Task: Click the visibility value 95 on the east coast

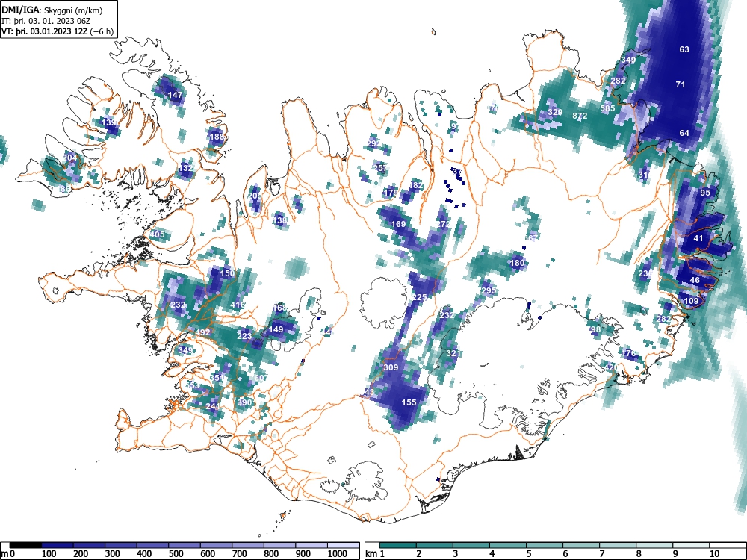Action: pos(705,193)
